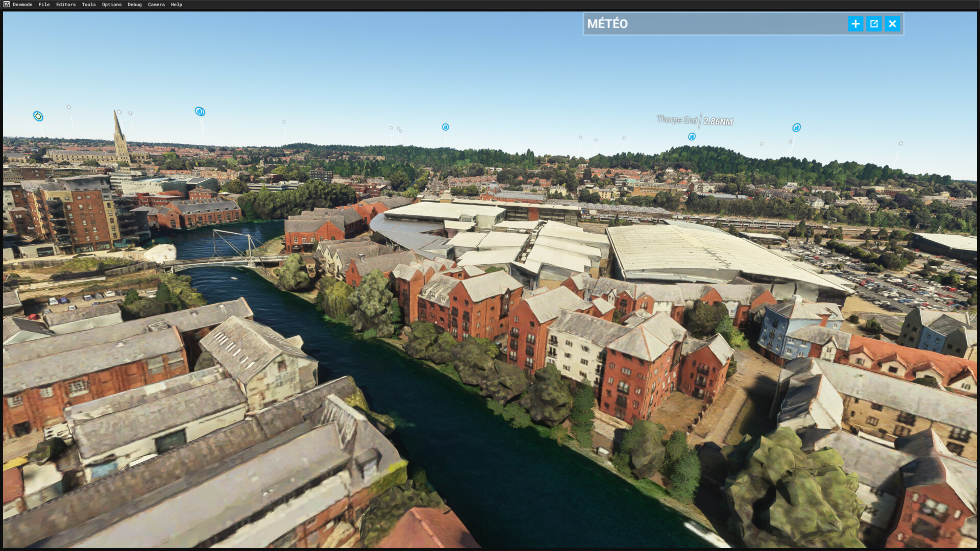Click the plus button in Météo panel
This screenshot has height=551, width=980.
coord(855,24)
